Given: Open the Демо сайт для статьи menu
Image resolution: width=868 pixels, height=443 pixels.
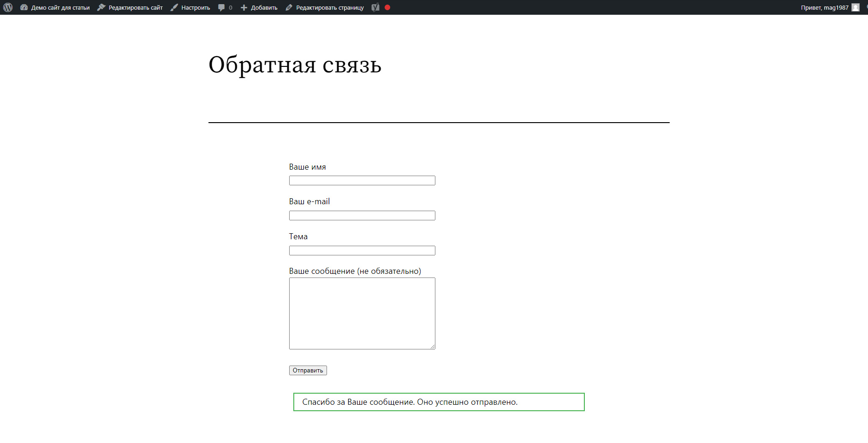Looking at the screenshot, I should 60,7.
